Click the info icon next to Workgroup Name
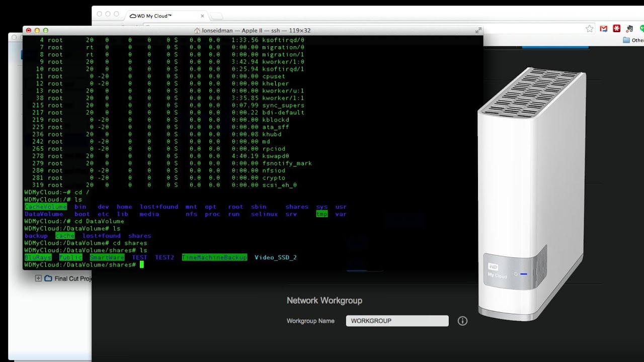 (462, 321)
